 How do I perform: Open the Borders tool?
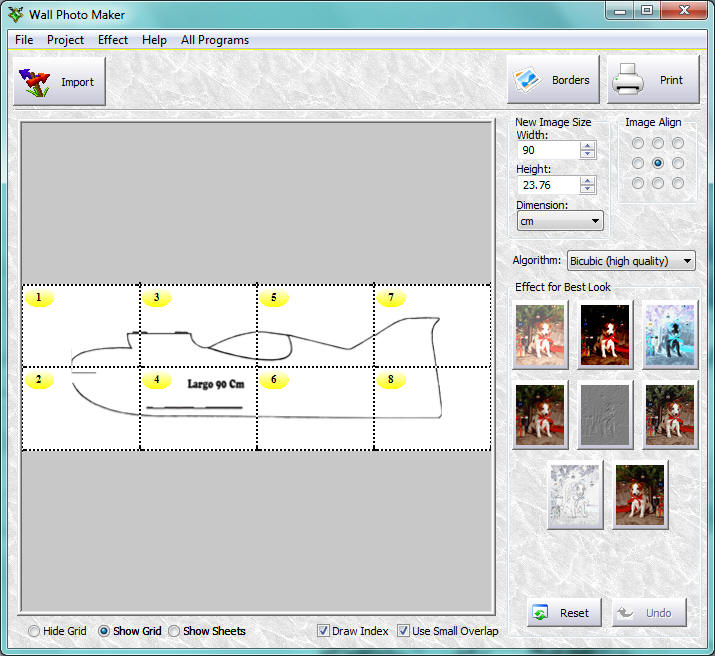tap(553, 80)
